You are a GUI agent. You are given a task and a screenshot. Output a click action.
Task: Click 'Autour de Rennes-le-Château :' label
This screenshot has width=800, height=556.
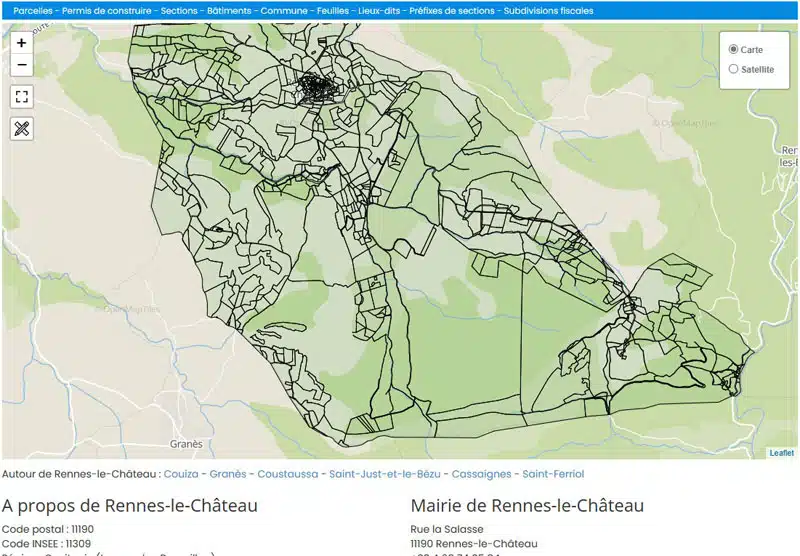tap(81, 474)
